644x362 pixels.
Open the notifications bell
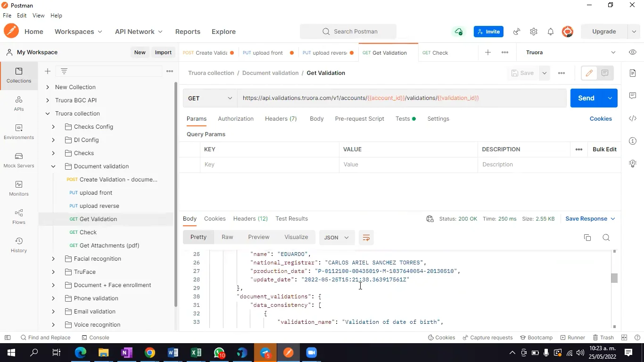pyautogui.click(x=551, y=32)
